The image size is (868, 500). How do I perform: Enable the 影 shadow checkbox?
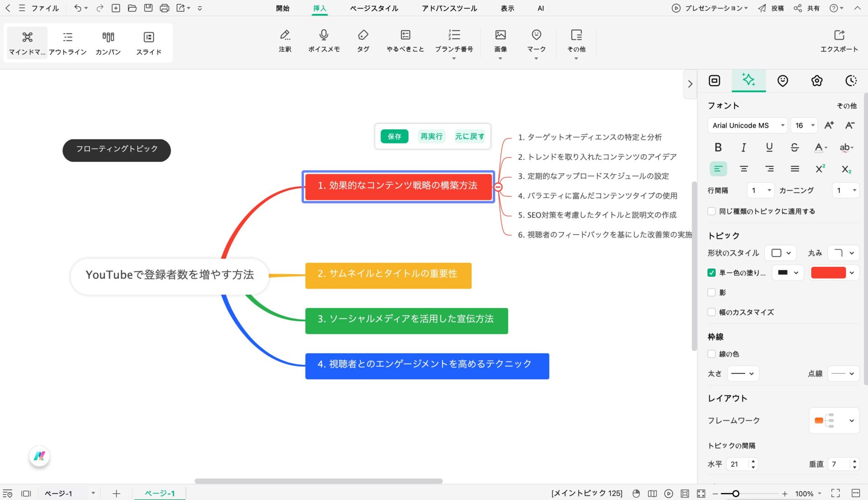point(712,292)
